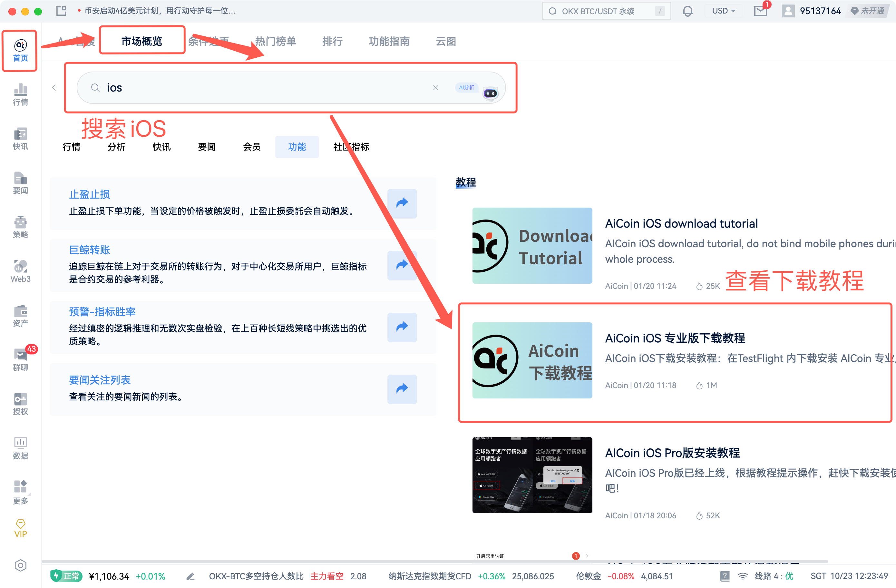Click the notification bell icon
This screenshot has width=896, height=588.
click(x=687, y=11)
